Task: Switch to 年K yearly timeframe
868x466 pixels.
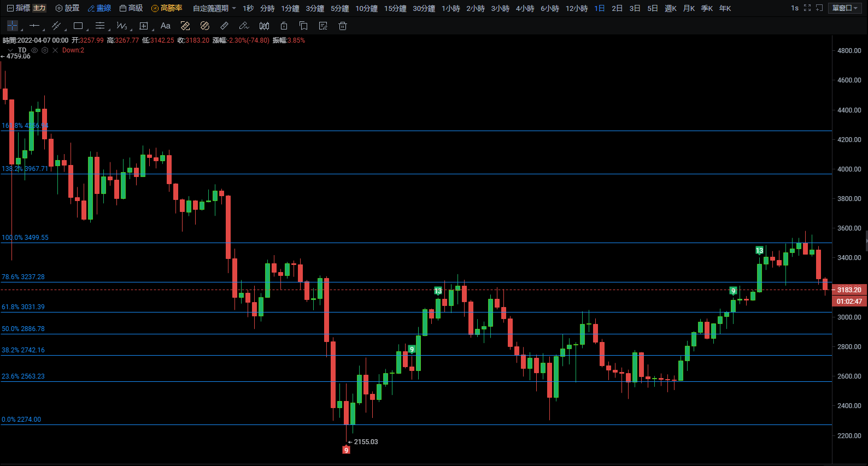Action: [x=725, y=8]
